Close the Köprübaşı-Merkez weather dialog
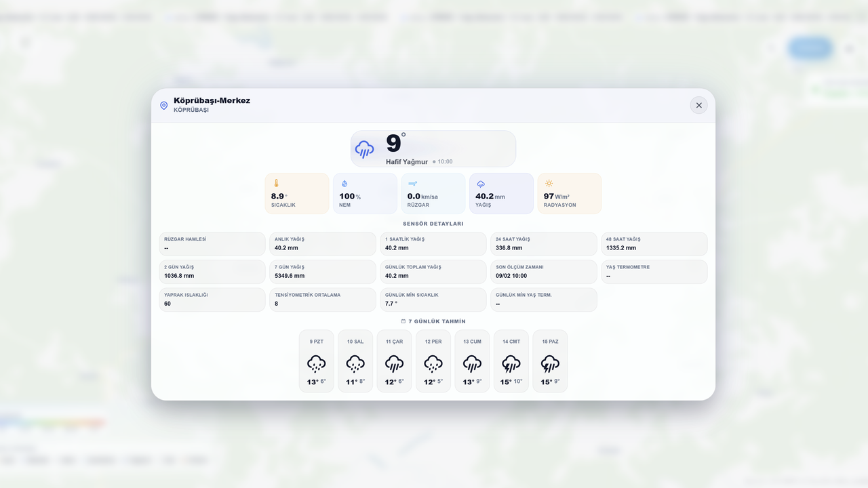The height and width of the screenshot is (488, 868). point(698,105)
